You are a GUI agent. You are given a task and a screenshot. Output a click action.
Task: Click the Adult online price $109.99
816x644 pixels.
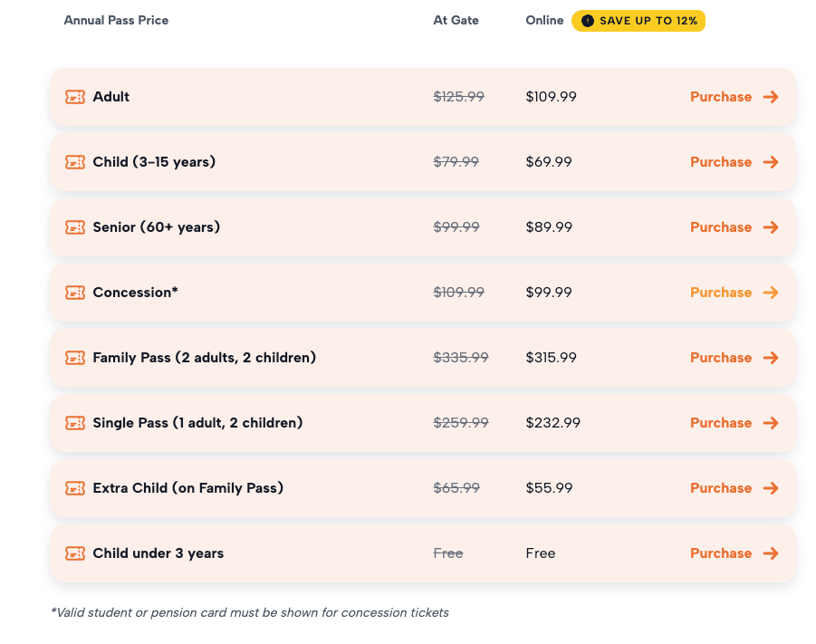[551, 97]
